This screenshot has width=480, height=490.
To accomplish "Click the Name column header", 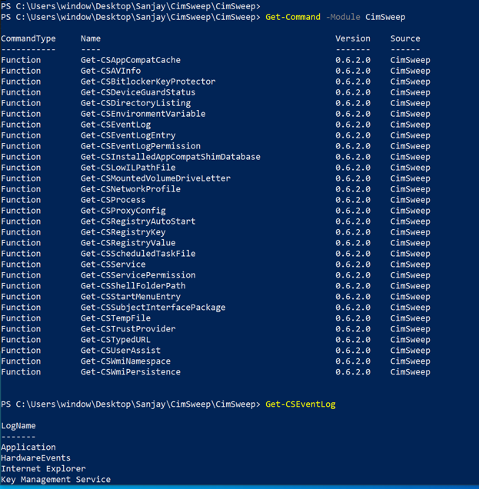I will (x=90, y=39).
